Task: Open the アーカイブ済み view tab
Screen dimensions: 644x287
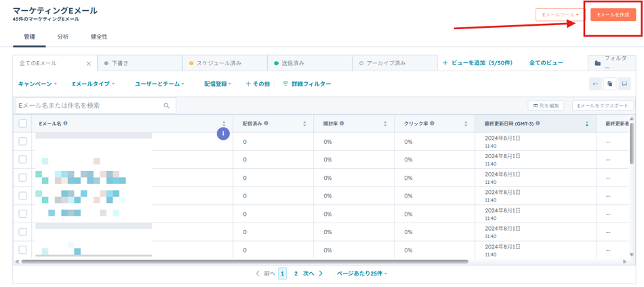Action: tap(395, 63)
